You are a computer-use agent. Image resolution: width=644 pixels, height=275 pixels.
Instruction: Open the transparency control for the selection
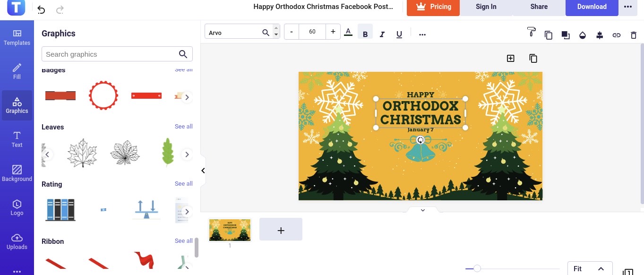[583, 34]
